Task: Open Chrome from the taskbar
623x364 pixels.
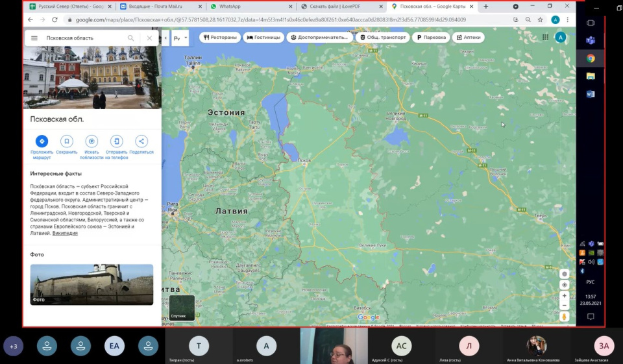Action: pos(591,58)
